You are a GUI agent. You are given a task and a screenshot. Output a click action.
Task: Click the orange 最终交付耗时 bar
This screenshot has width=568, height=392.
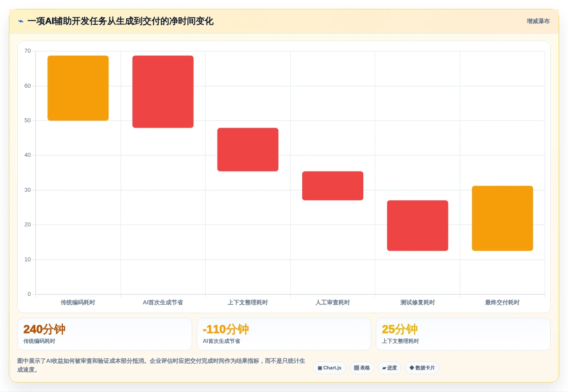pyautogui.click(x=502, y=218)
